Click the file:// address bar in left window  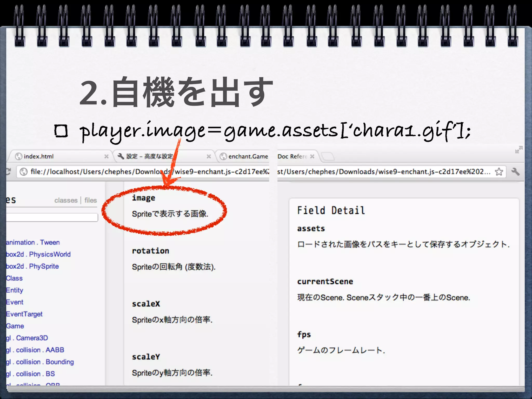click(x=143, y=172)
